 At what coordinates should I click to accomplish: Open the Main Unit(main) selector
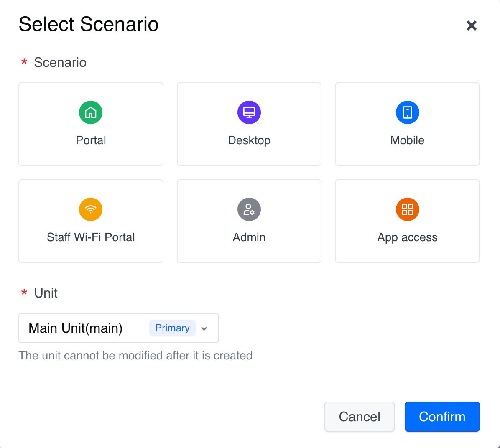coord(76,328)
